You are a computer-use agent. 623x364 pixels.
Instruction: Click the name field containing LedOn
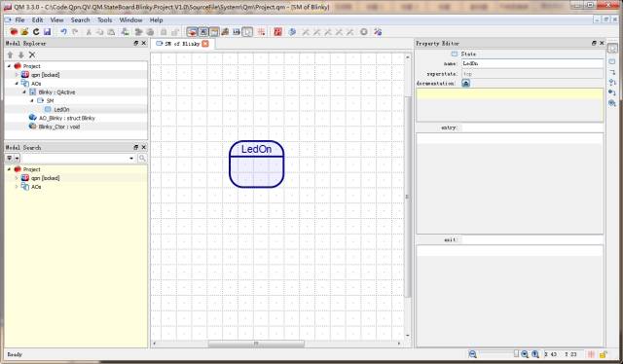(532, 63)
